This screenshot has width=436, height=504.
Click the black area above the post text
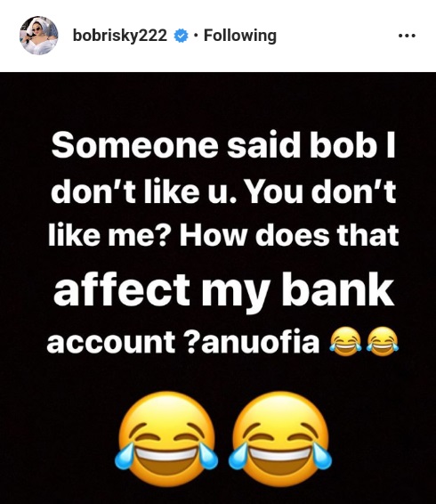click(x=218, y=100)
